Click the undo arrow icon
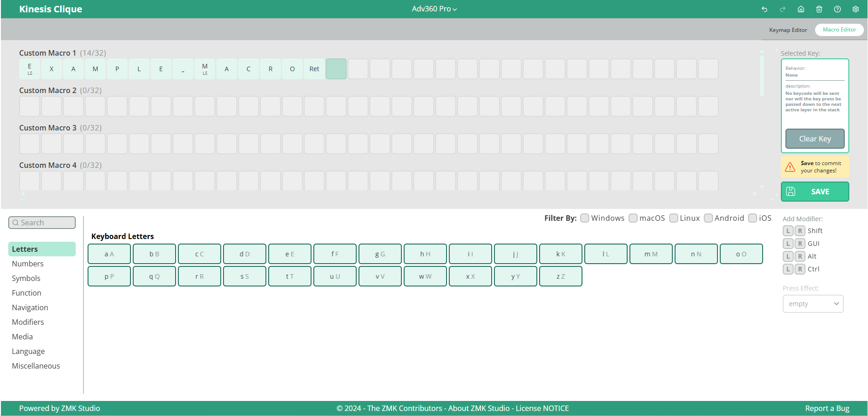This screenshot has height=416, width=868. click(x=764, y=9)
